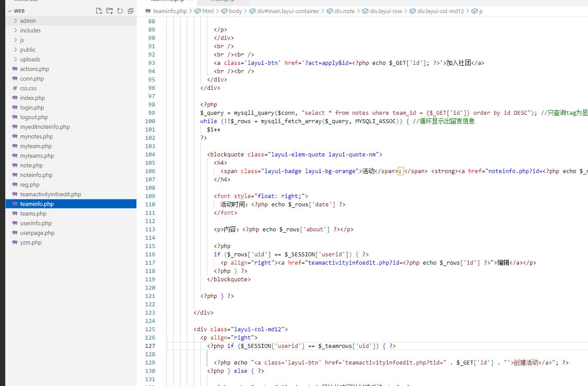Click the final p breadcrumb segment
588x386 pixels.
pos(481,11)
